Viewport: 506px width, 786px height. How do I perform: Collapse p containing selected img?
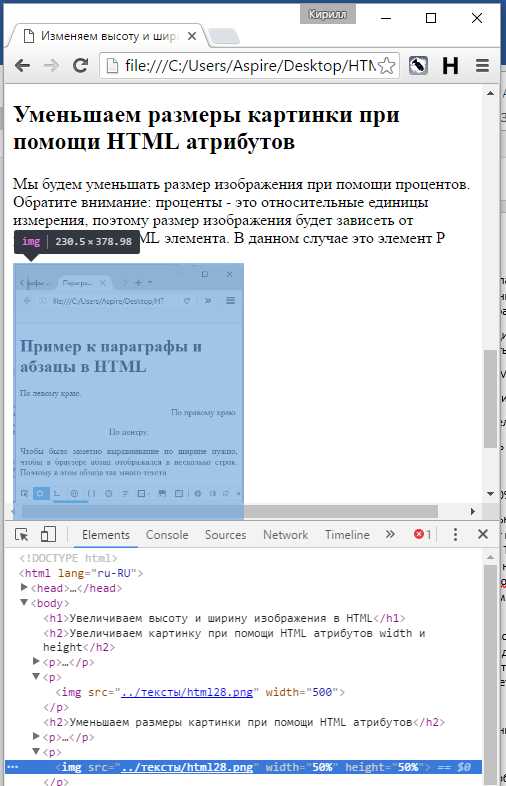[36, 751]
